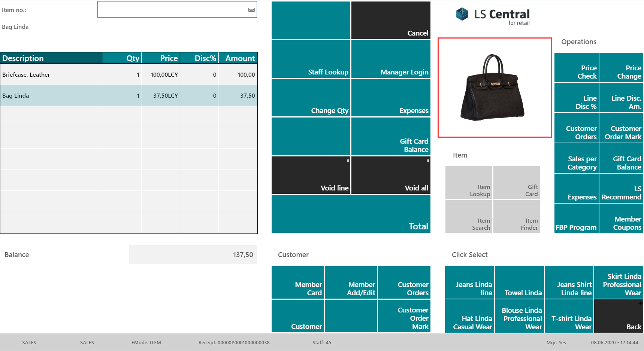Click the grey Gift Card item button

point(517,183)
